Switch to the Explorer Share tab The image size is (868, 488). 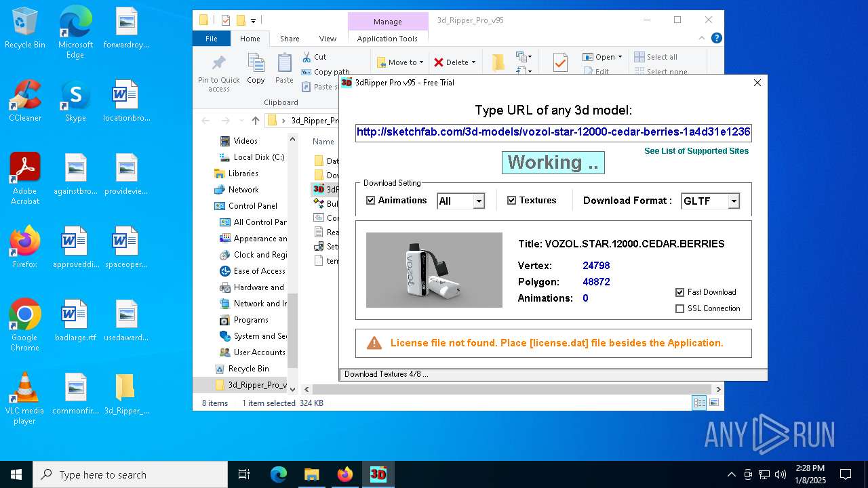pyautogui.click(x=290, y=39)
